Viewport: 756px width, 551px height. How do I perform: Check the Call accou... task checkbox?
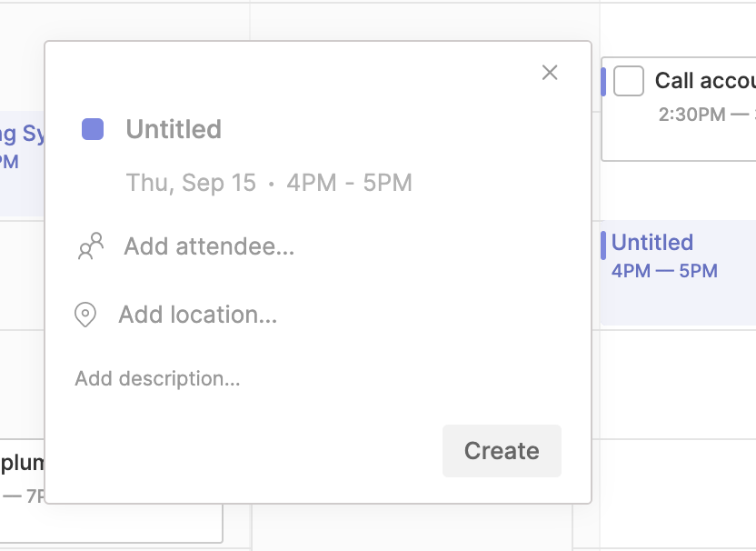point(629,81)
